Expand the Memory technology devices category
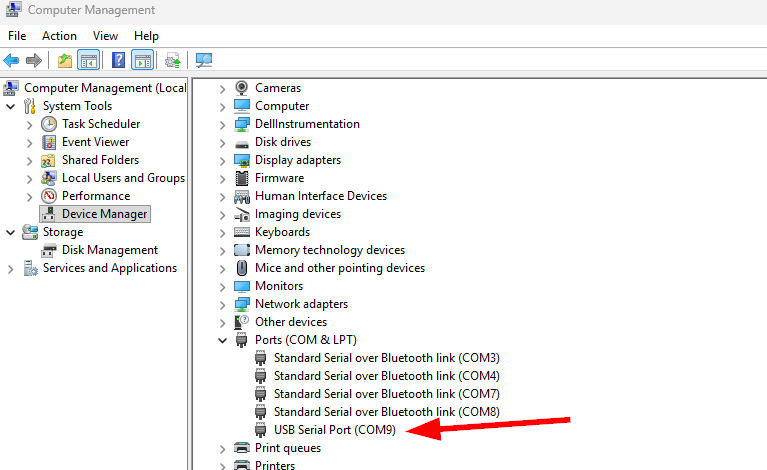 223,251
